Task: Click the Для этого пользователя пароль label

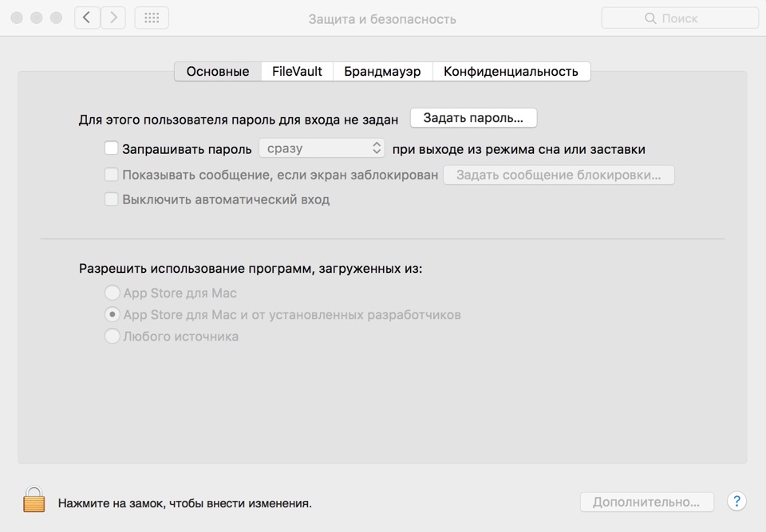Action: pyautogui.click(x=239, y=120)
